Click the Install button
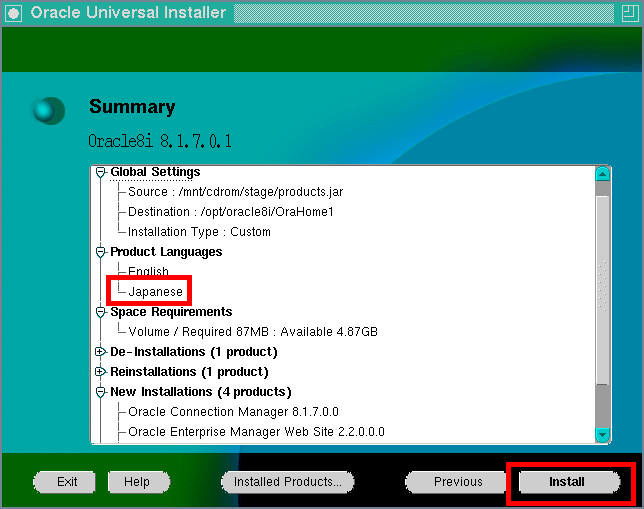644x509 pixels. [569, 481]
